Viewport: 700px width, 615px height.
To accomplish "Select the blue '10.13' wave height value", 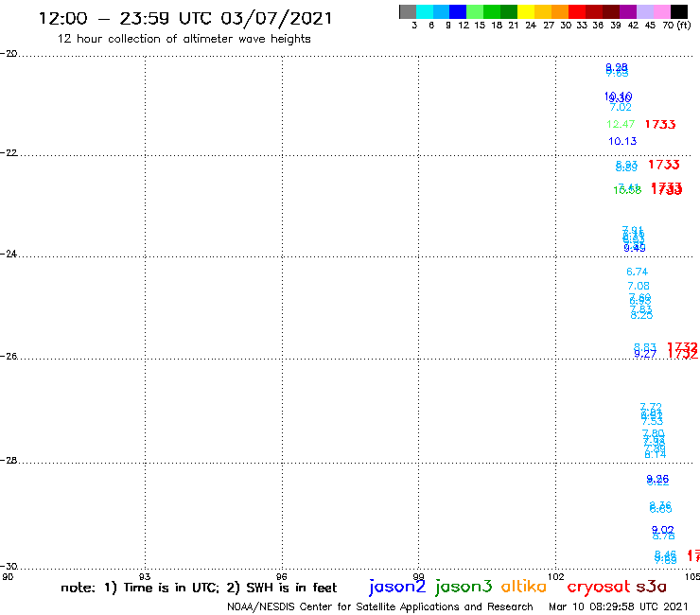I will click(622, 141).
